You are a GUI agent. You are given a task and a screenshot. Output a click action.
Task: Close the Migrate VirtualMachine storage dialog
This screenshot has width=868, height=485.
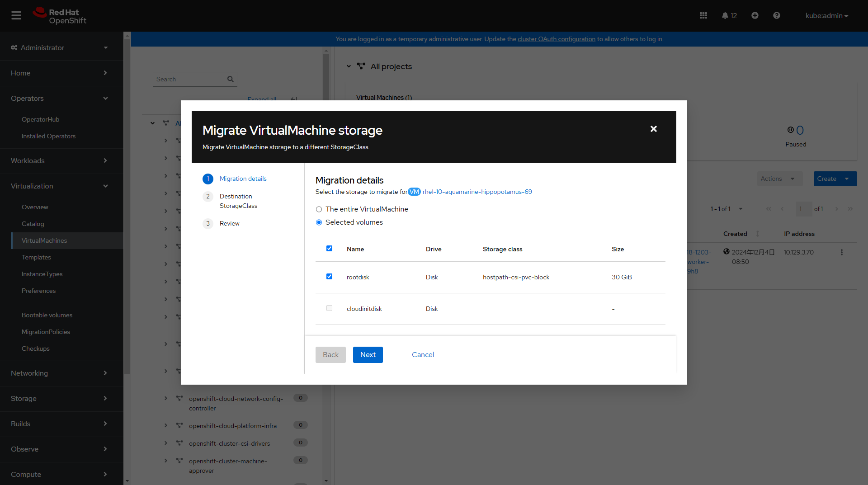coord(654,129)
